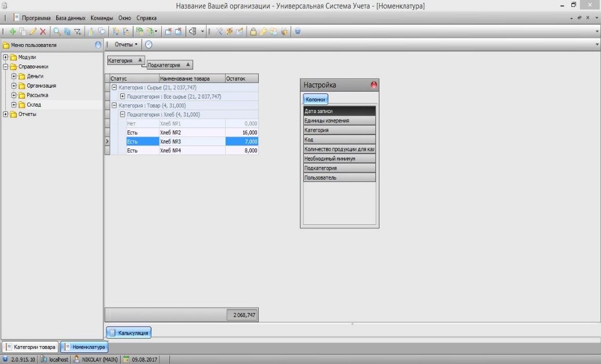This screenshot has height=364, width=601.
Task: Click blue circle icon in Меню пользователя header
Action: coord(98,45)
